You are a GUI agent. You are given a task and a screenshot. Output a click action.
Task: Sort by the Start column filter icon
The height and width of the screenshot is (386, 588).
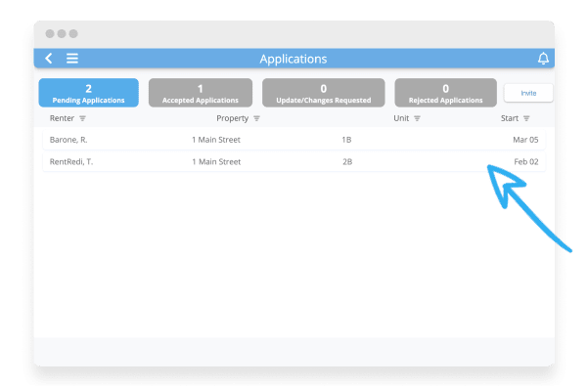[x=526, y=118]
